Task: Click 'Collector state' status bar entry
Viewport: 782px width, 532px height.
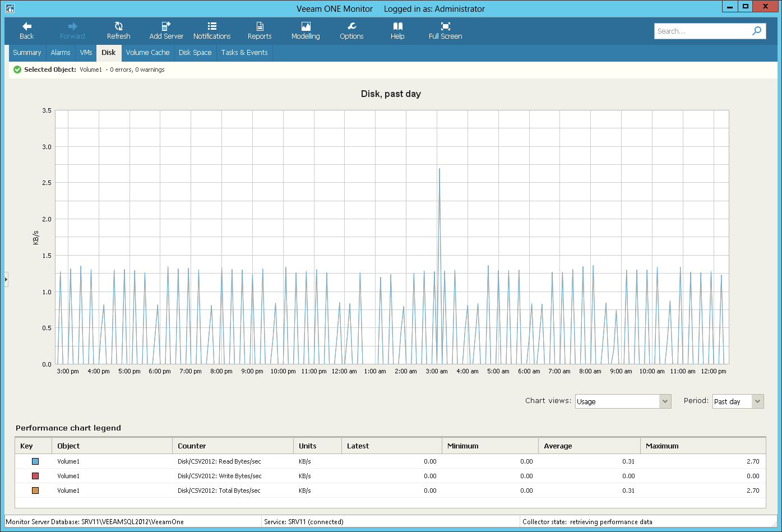Action: coord(587,521)
